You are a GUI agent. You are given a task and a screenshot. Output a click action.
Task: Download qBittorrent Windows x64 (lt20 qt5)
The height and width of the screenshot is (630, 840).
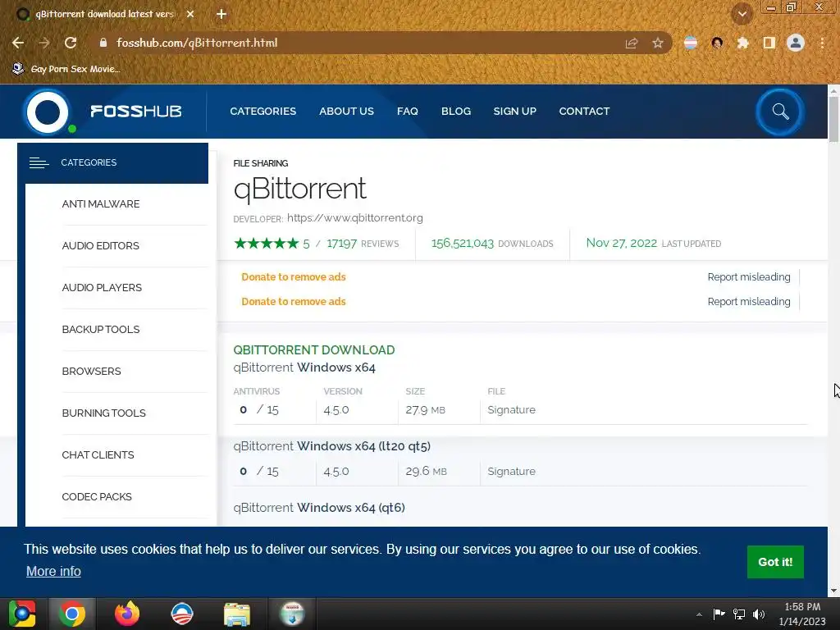tap(332, 446)
